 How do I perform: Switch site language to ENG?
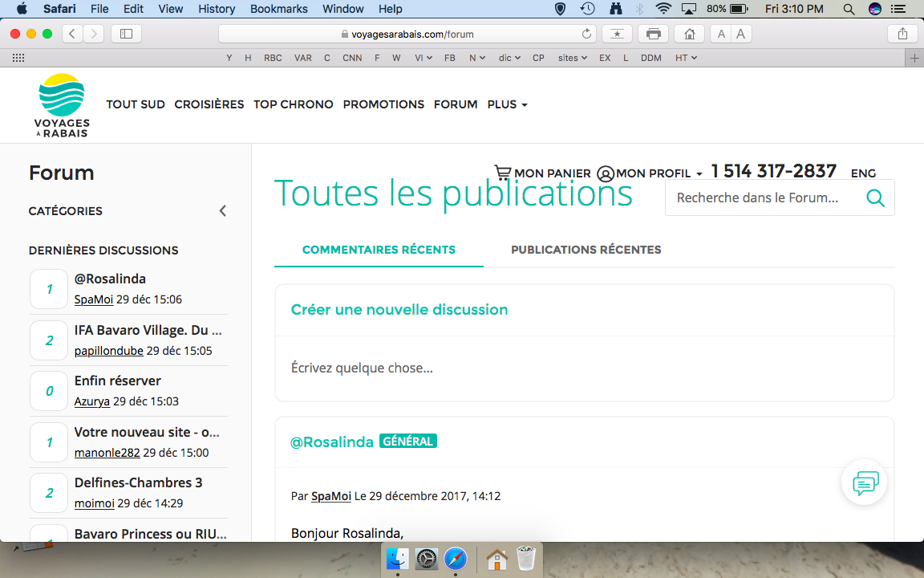(863, 173)
